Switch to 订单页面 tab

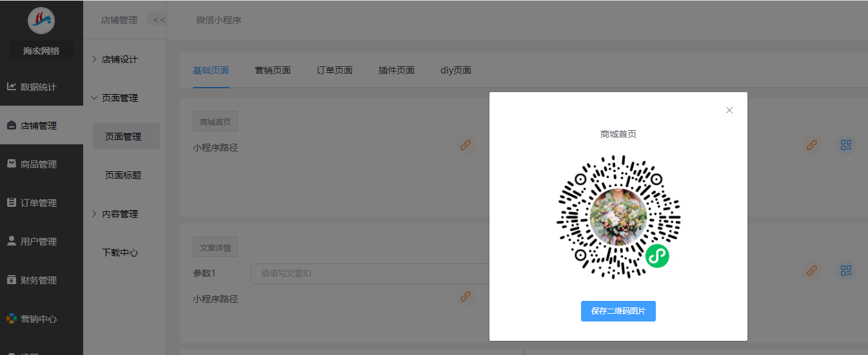[335, 70]
